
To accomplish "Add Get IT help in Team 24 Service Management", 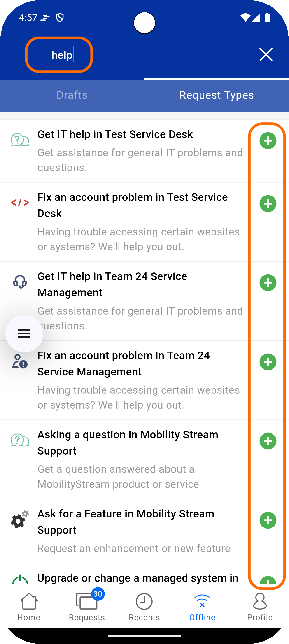I will point(268,283).
